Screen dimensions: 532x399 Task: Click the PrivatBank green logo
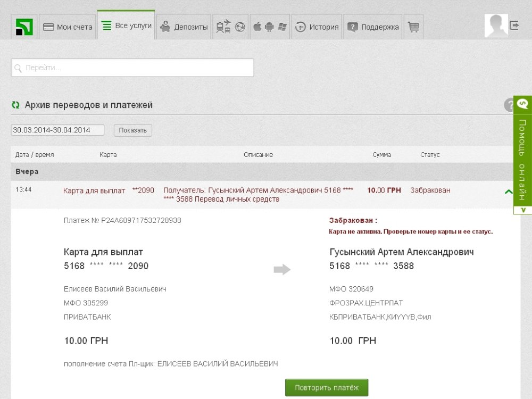pos(24,27)
